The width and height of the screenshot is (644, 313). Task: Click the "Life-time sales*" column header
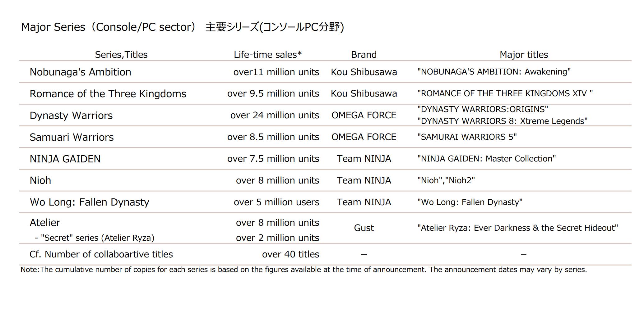[267, 55]
